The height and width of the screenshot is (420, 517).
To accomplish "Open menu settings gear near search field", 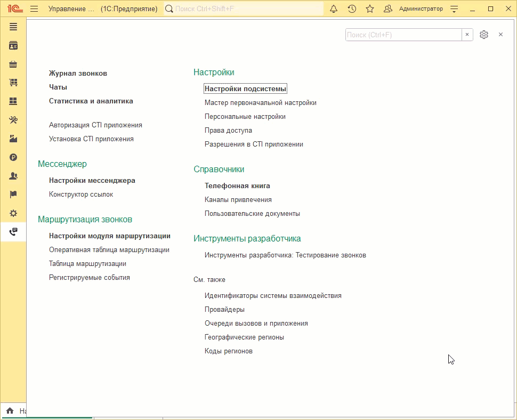I will [484, 35].
